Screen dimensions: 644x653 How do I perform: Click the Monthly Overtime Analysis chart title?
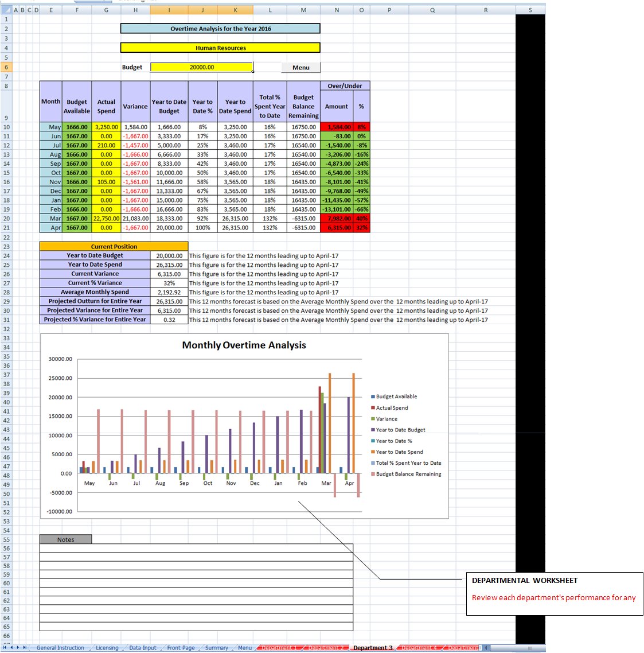tap(244, 345)
